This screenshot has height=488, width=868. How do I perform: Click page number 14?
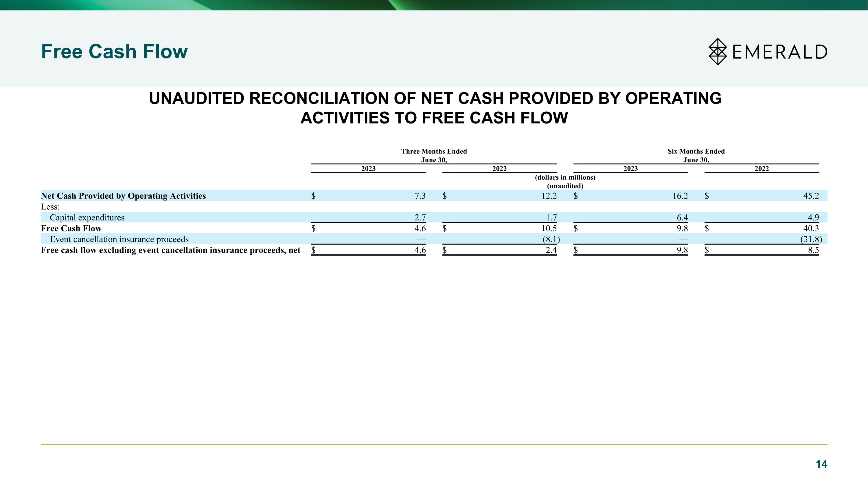(821, 464)
